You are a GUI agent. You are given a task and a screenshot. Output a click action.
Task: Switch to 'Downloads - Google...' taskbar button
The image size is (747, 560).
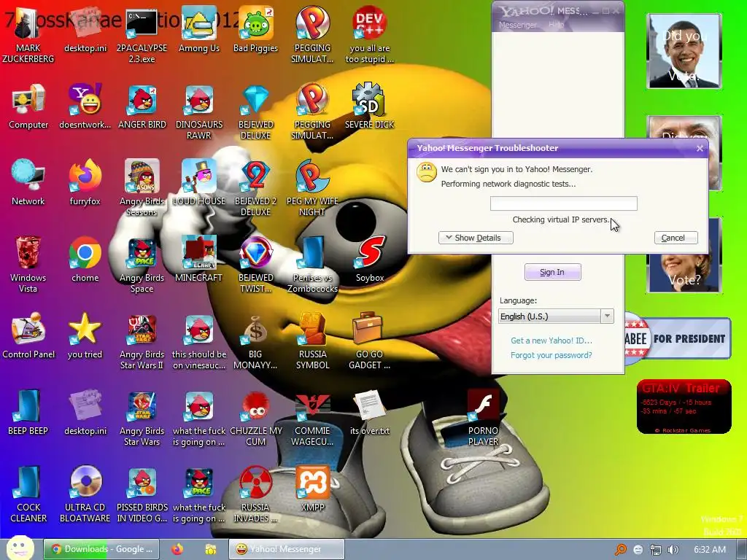[101, 549]
